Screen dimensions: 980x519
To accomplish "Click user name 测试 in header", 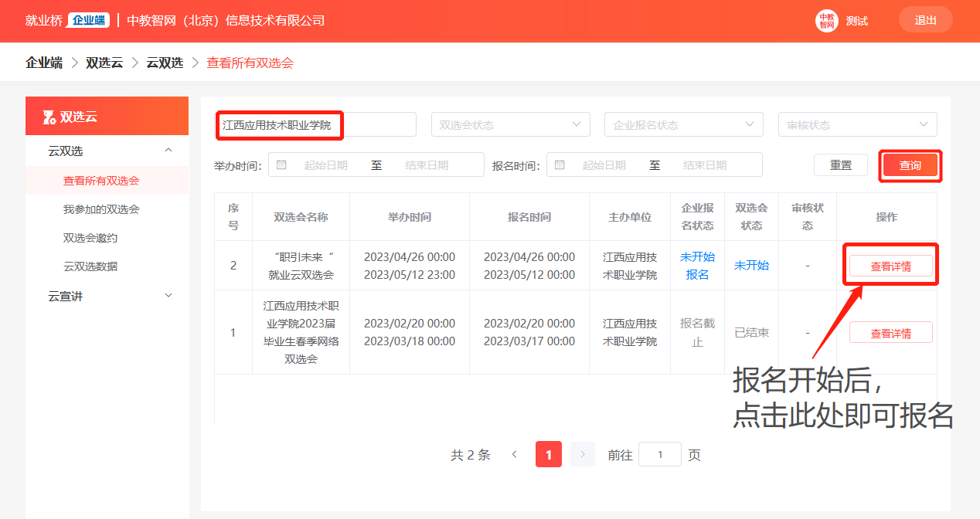I will [856, 21].
